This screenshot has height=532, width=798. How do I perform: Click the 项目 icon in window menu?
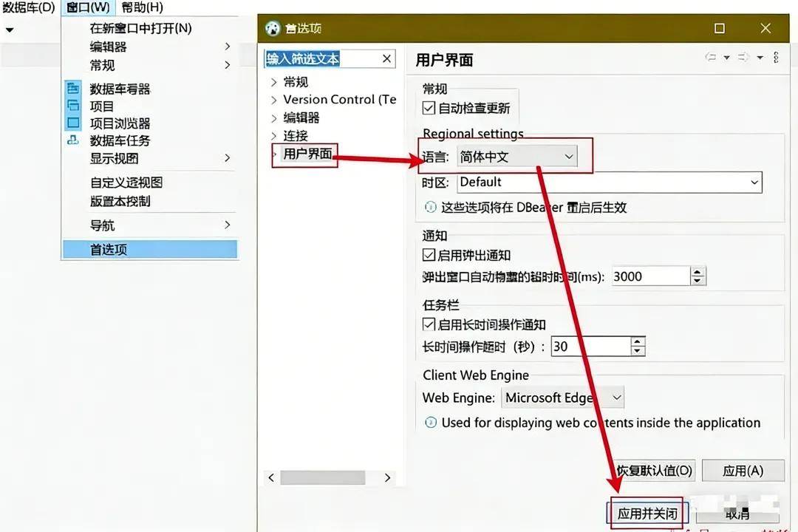73,106
